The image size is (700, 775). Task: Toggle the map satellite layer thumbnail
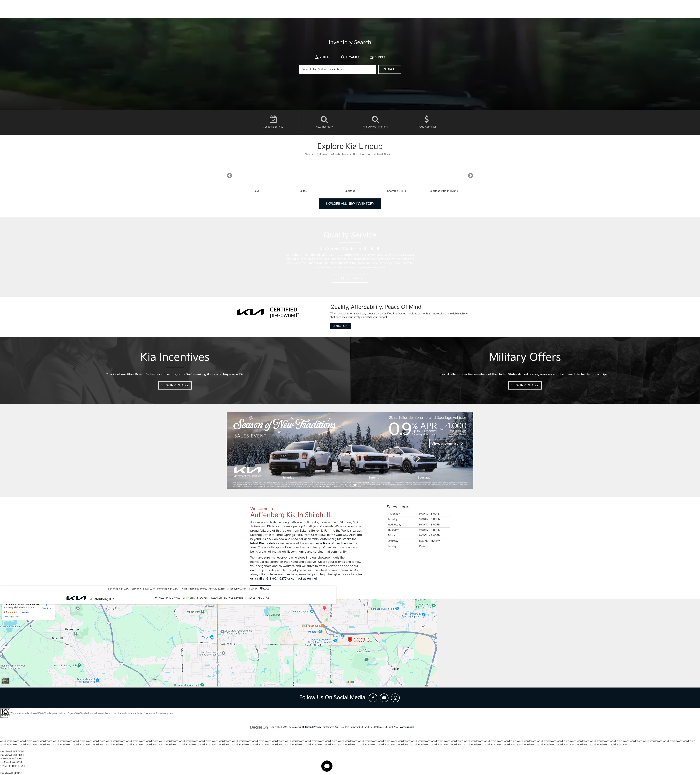pos(5,681)
